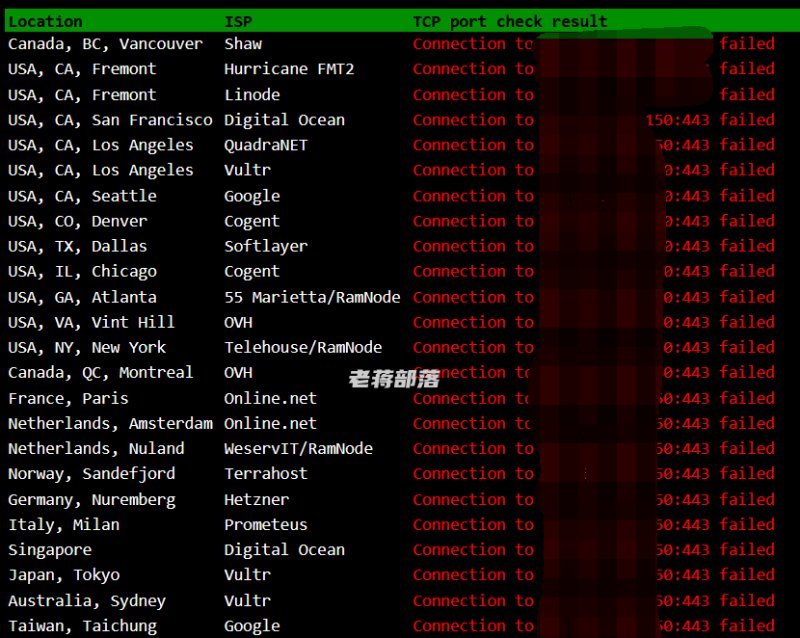Select USA, IL, Chicago location
Viewport: 800px width, 638px height.
(x=83, y=272)
